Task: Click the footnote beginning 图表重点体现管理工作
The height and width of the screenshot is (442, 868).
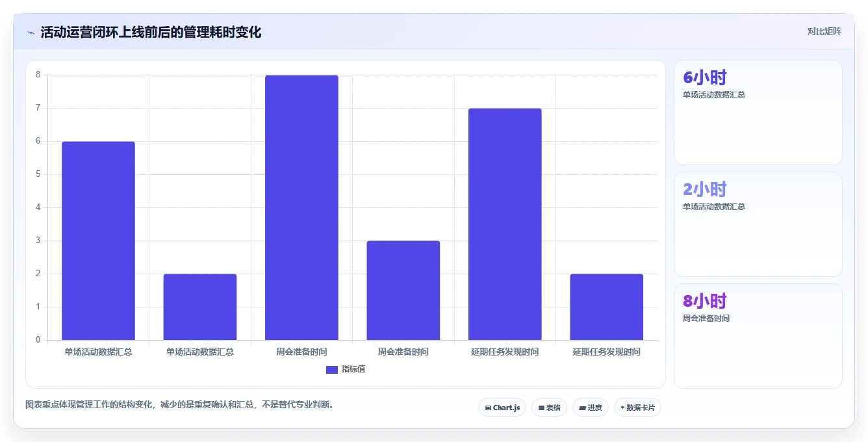Action: [x=180, y=404]
